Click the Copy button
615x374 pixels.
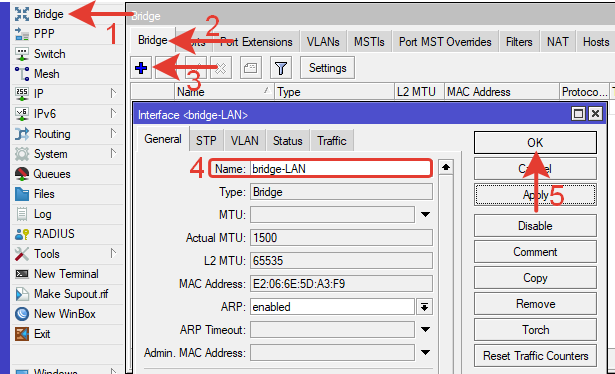535,278
